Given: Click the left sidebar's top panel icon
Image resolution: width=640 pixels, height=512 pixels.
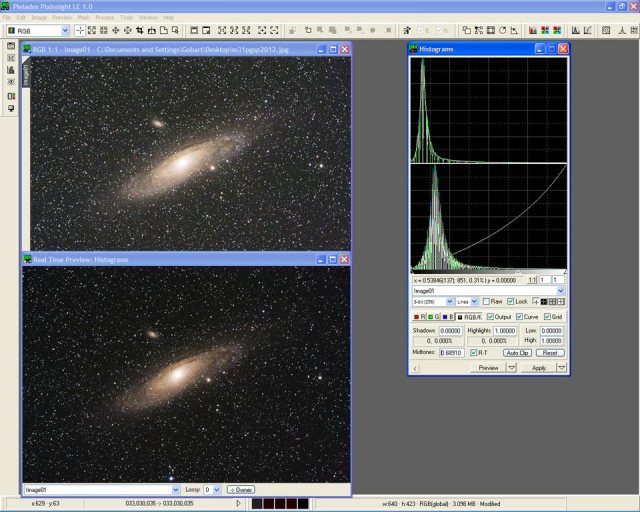Looking at the screenshot, I should point(11,46).
